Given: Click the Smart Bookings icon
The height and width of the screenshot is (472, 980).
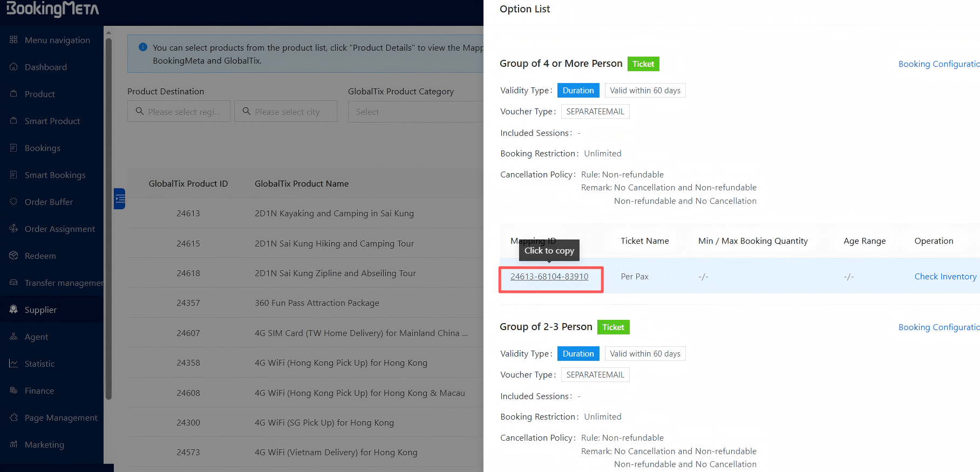Looking at the screenshot, I should click(x=13, y=175).
